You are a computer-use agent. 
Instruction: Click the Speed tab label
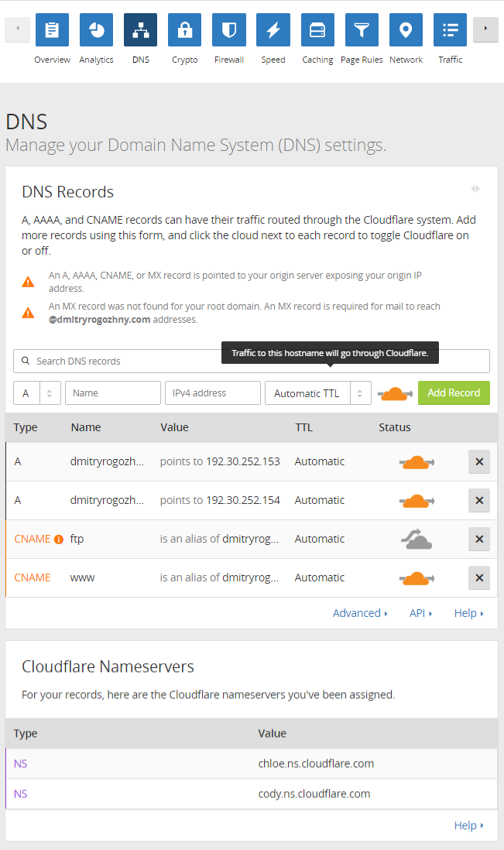pos(273,60)
